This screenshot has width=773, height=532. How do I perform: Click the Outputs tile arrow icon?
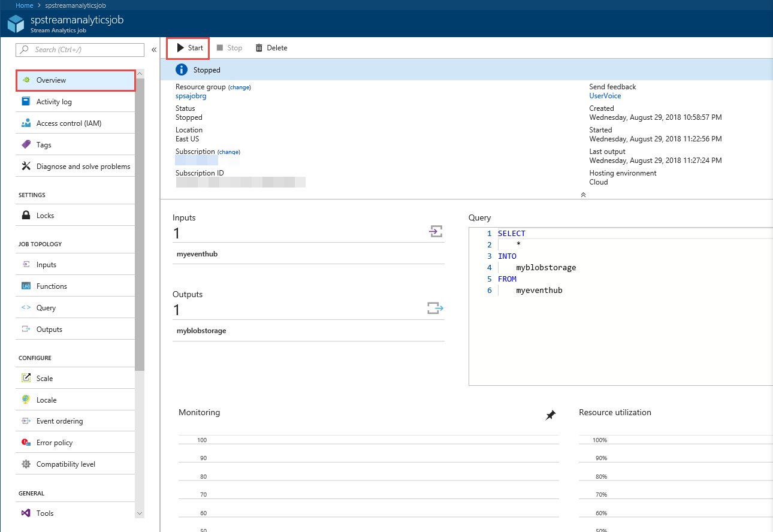[435, 308]
